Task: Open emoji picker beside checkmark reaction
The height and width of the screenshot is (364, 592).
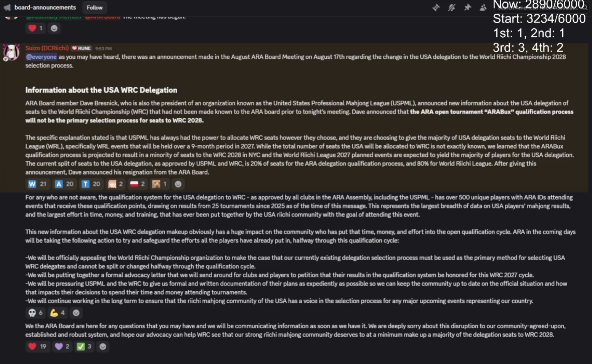Action: (103, 346)
